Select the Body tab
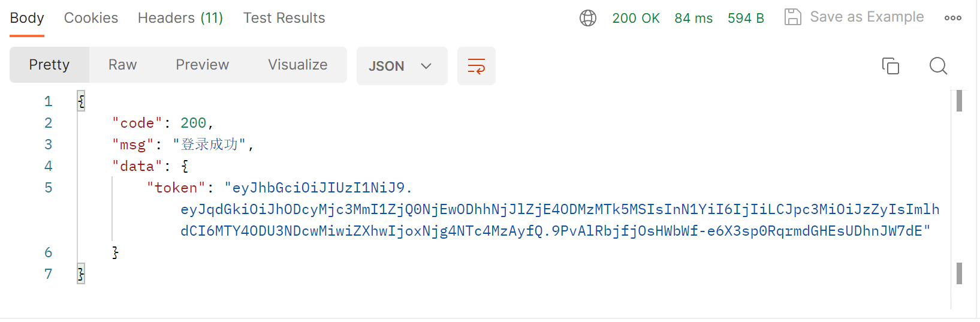Screen dimensions: 980x322 click(x=27, y=18)
